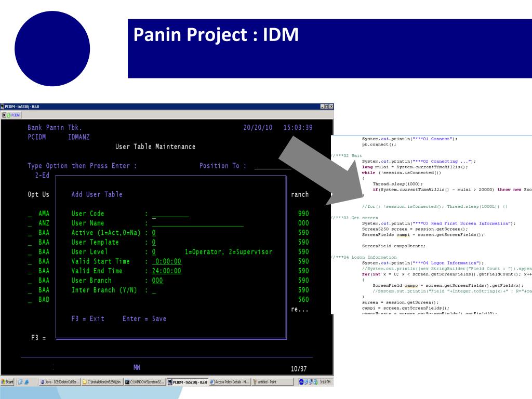Open the Windows Start menu
The height and width of the screenshot is (399, 532).
pyautogui.click(x=7, y=382)
